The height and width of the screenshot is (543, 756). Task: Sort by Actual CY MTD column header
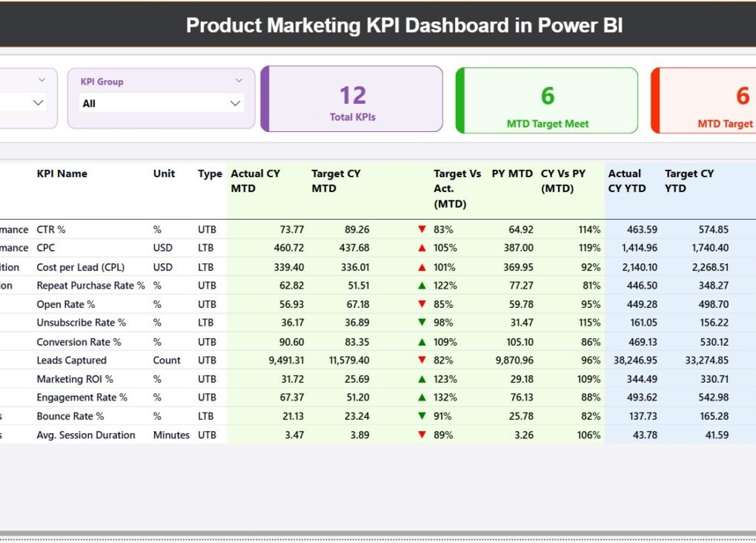(x=256, y=181)
